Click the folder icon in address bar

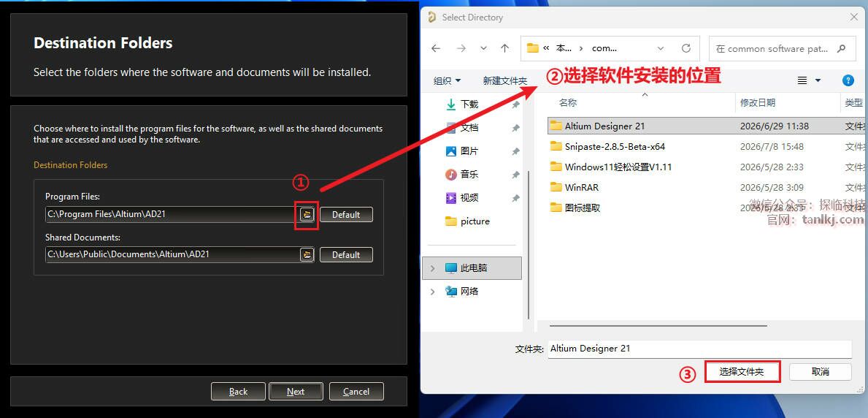[x=532, y=48]
